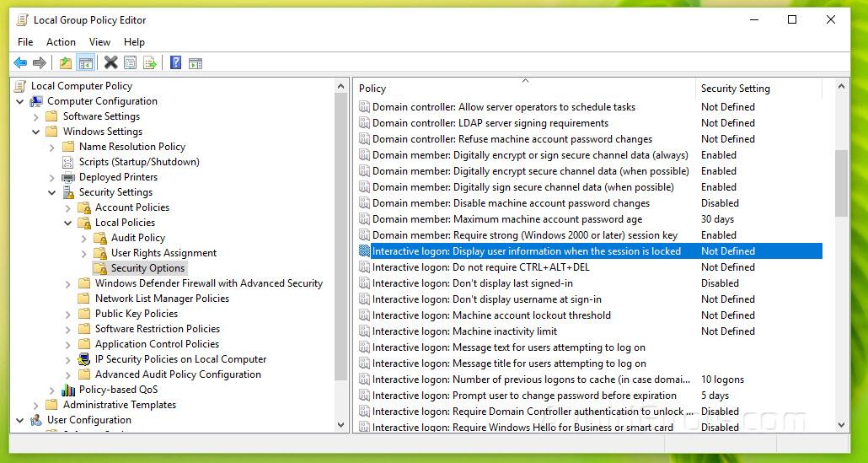This screenshot has width=868, height=463.
Task: Click the policy list vertical scrollbar thumb
Action: pos(841,182)
